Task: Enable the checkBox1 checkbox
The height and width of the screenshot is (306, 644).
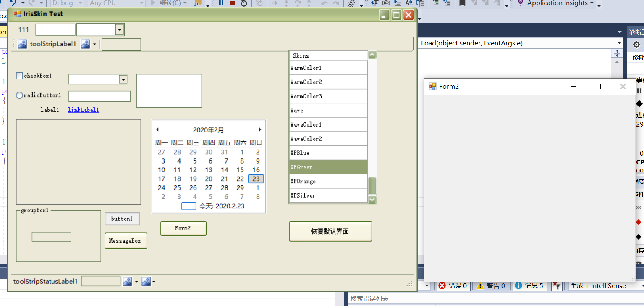Action: (x=19, y=75)
